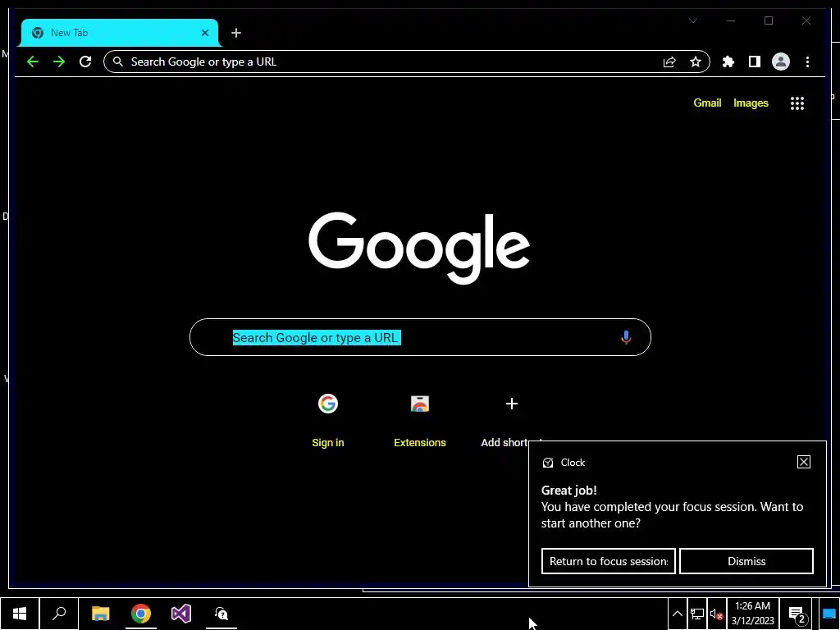The width and height of the screenshot is (840, 630).
Task: Open the profile avatar menu
Action: click(781, 62)
